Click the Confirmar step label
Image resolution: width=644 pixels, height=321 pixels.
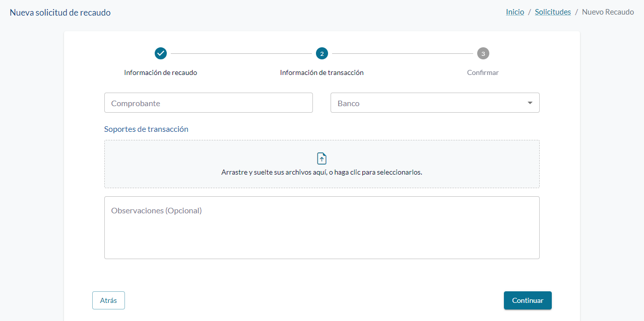(483, 72)
